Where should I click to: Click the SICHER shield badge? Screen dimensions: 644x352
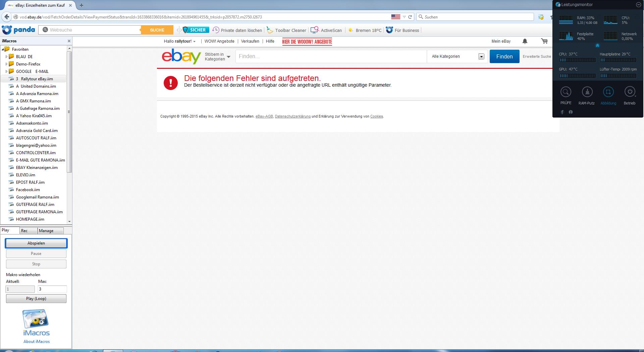[x=196, y=30]
